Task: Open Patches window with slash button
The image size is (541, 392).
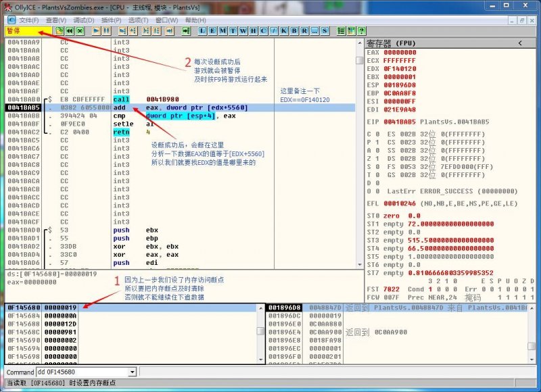Action: (274, 31)
